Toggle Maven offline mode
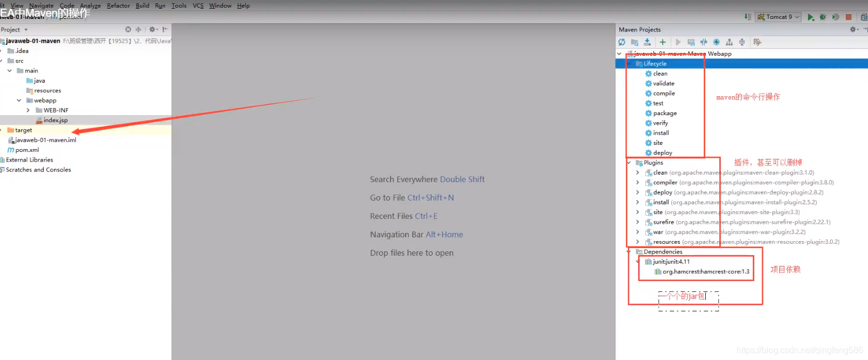 coord(704,42)
